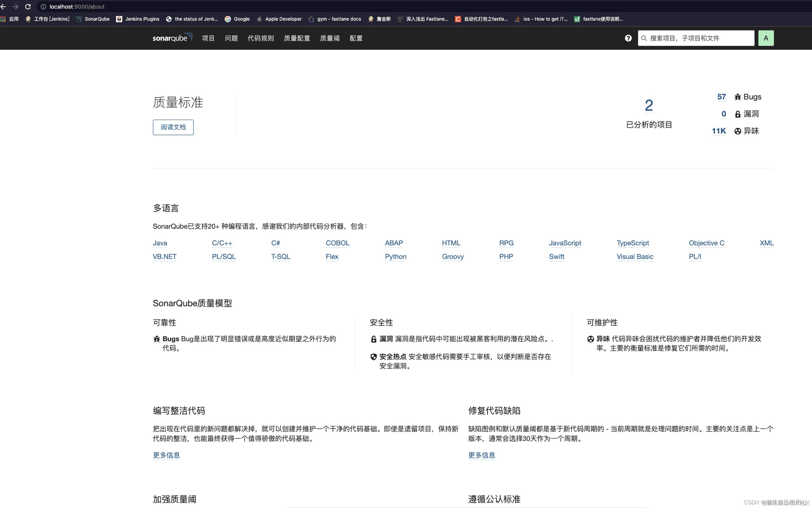Open the help question mark icon
This screenshot has height=508, width=812.
(x=628, y=38)
